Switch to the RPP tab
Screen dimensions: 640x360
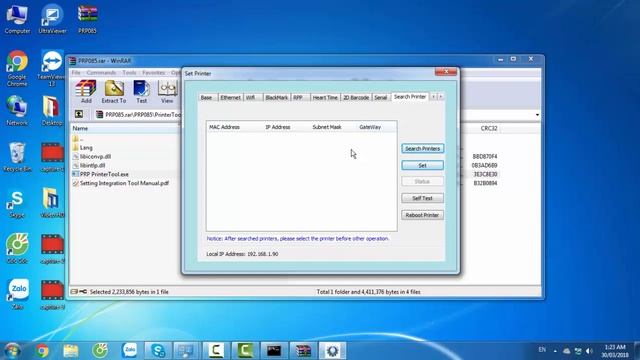298,98
